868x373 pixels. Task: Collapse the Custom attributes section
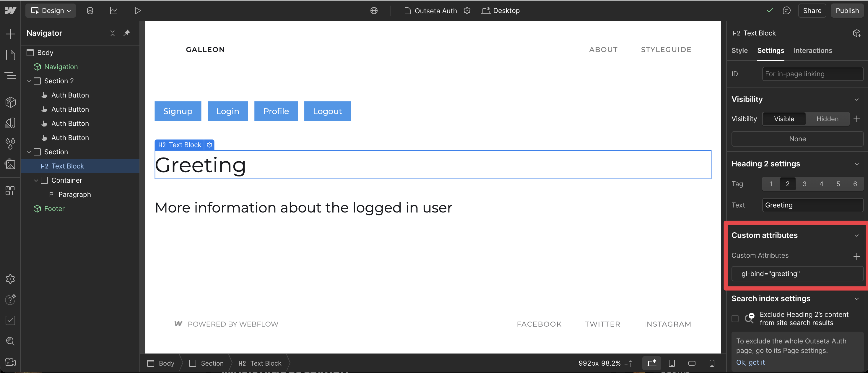pyautogui.click(x=856, y=236)
